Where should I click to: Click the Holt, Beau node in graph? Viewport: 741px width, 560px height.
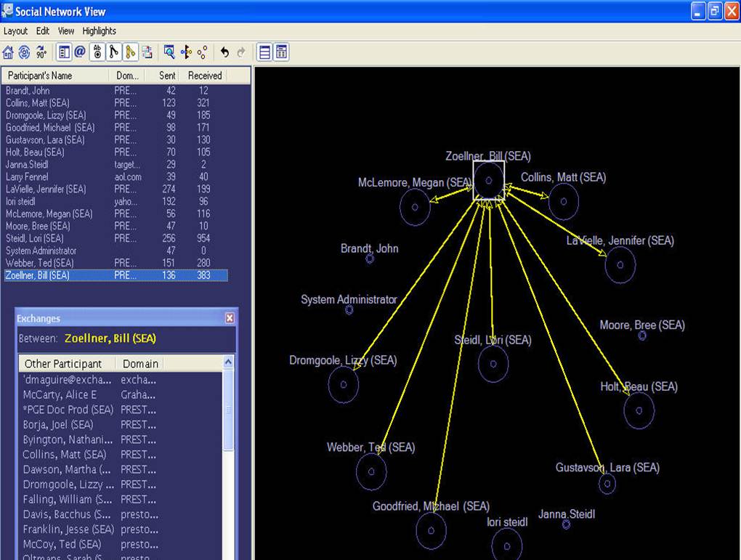click(x=639, y=410)
